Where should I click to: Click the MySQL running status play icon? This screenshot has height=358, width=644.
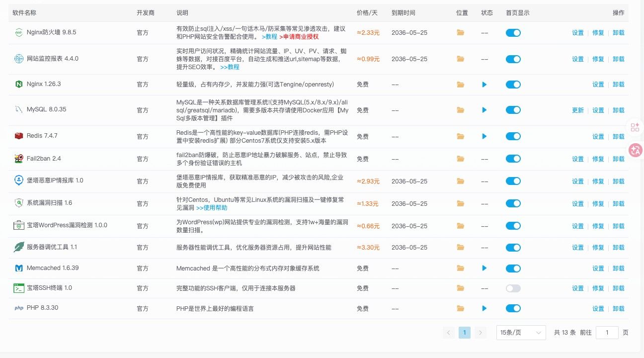click(x=484, y=110)
